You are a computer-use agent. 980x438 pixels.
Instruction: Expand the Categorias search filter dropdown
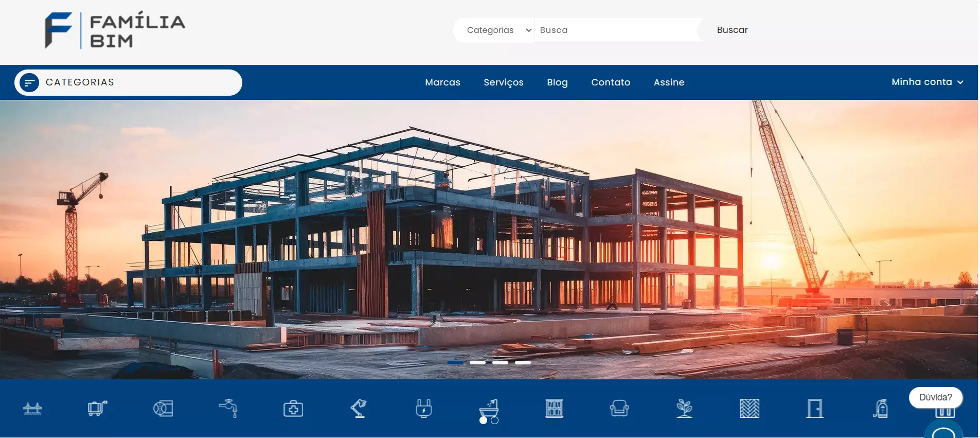[x=497, y=30]
